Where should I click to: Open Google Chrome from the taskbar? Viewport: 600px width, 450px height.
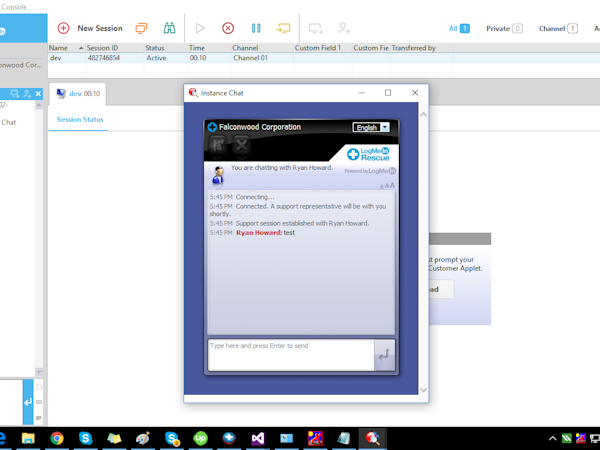pos(57,438)
